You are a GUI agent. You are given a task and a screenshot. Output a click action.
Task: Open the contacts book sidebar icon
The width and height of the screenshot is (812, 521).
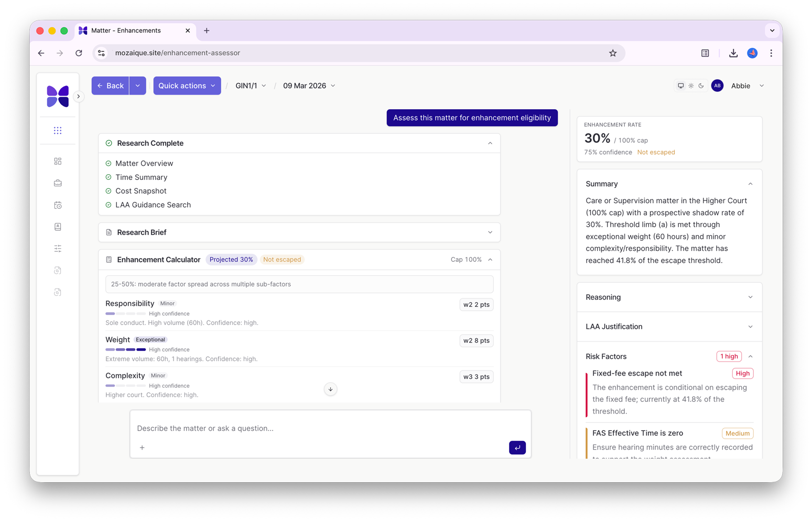[58, 227]
